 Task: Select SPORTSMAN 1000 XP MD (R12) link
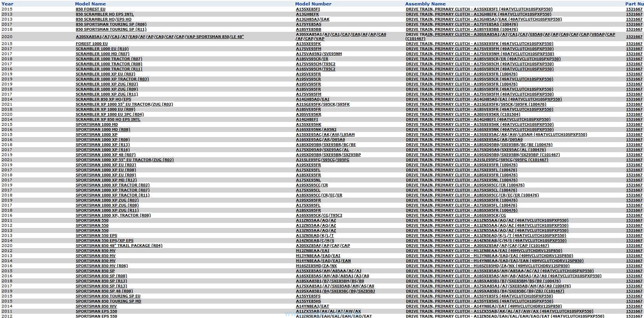[106, 180]
